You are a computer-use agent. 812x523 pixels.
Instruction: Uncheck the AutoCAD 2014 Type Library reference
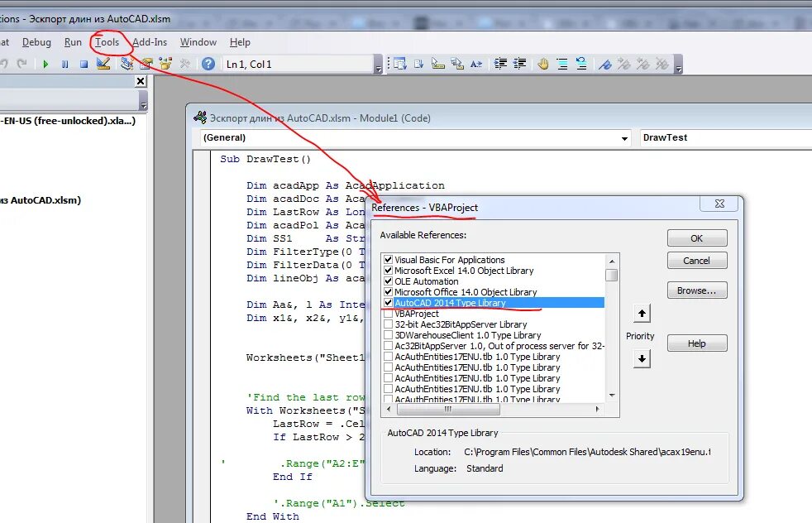pos(386,304)
